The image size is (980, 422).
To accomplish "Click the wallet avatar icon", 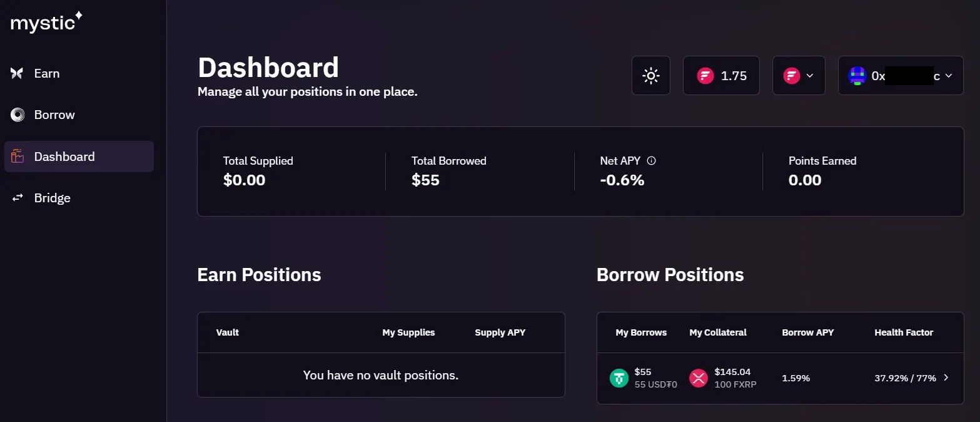I will [x=857, y=76].
